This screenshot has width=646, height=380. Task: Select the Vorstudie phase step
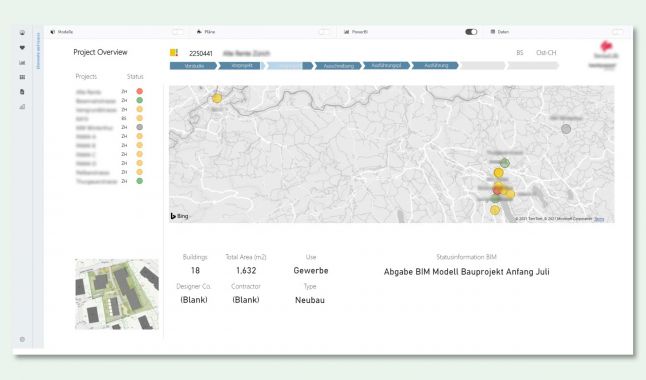click(x=194, y=66)
